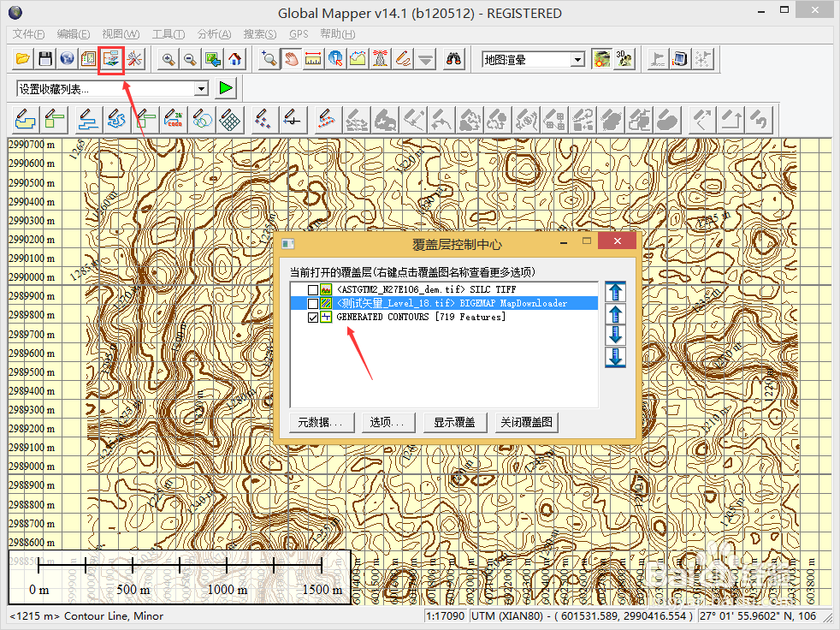Image resolution: width=840 pixels, height=630 pixels.
Task: Open the map shader dropdown
Action: (577, 60)
